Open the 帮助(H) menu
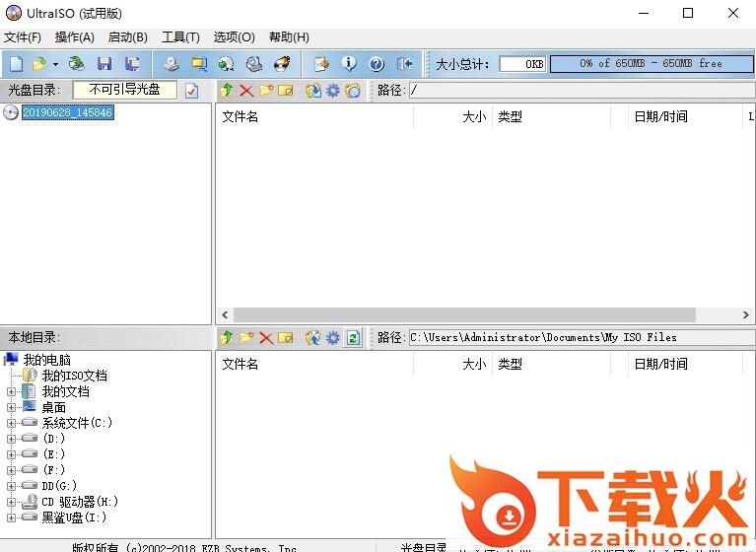The height and width of the screenshot is (552, 756). tap(289, 37)
